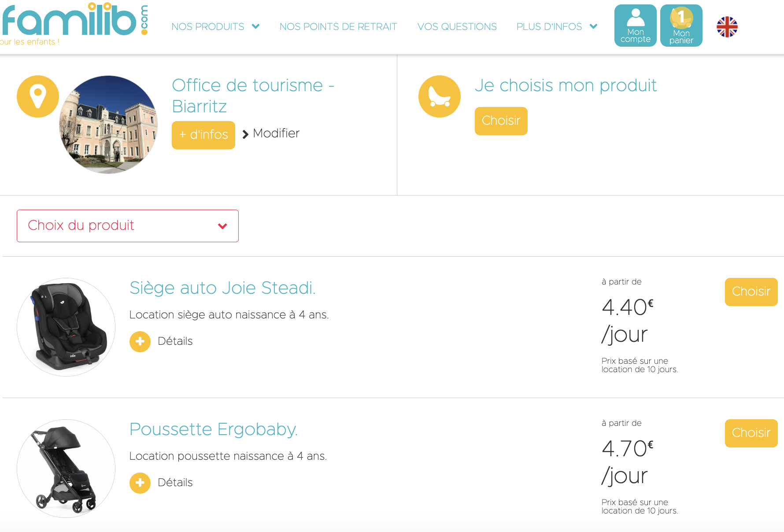Open Mon compte account icon
784x532 pixels.
pos(635,26)
